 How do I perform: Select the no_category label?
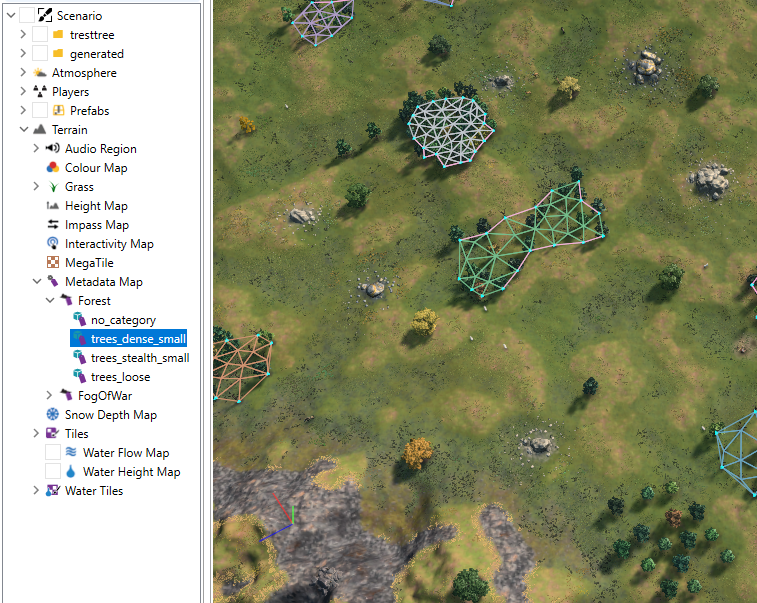pyautogui.click(x=123, y=320)
